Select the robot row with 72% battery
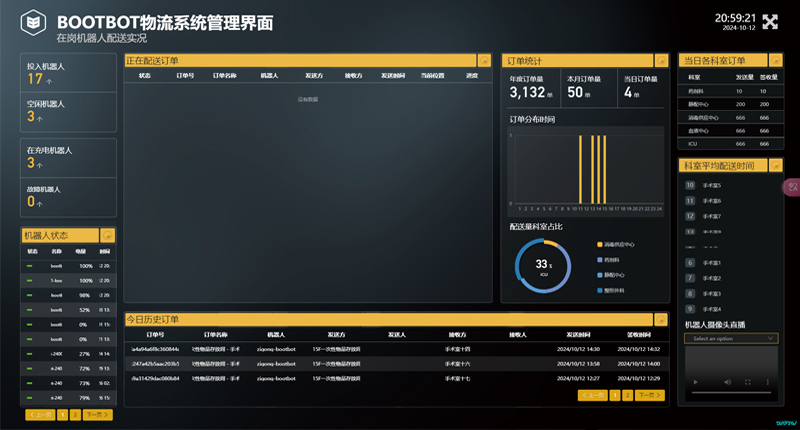This screenshot has width=800, height=430. click(x=68, y=368)
